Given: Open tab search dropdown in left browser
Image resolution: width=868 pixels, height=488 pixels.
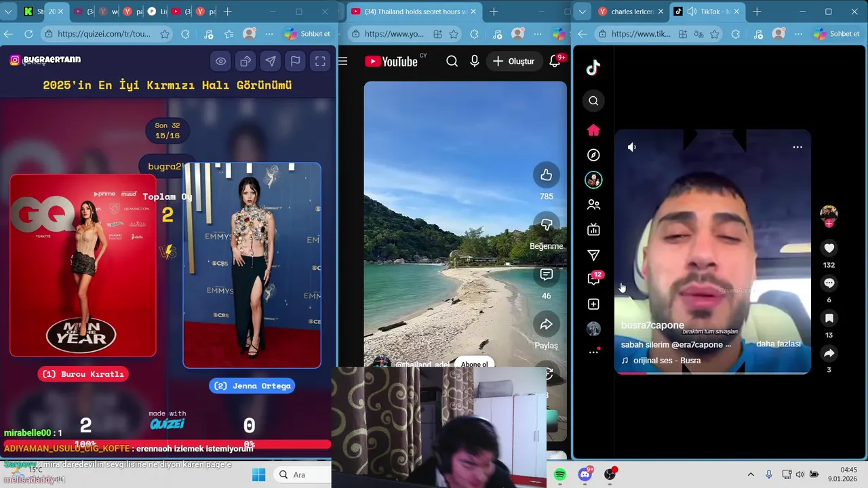Looking at the screenshot, I should click(x=8, y=12).
